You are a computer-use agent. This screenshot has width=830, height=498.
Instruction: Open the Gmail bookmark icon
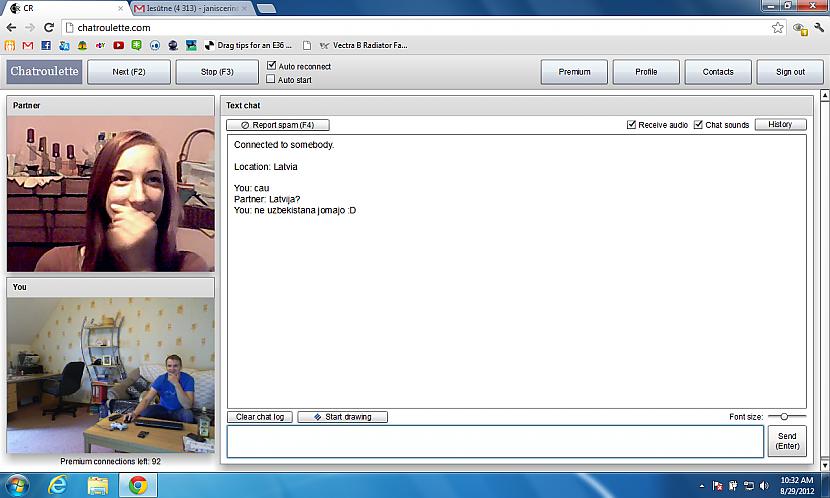tap(28, 46)
